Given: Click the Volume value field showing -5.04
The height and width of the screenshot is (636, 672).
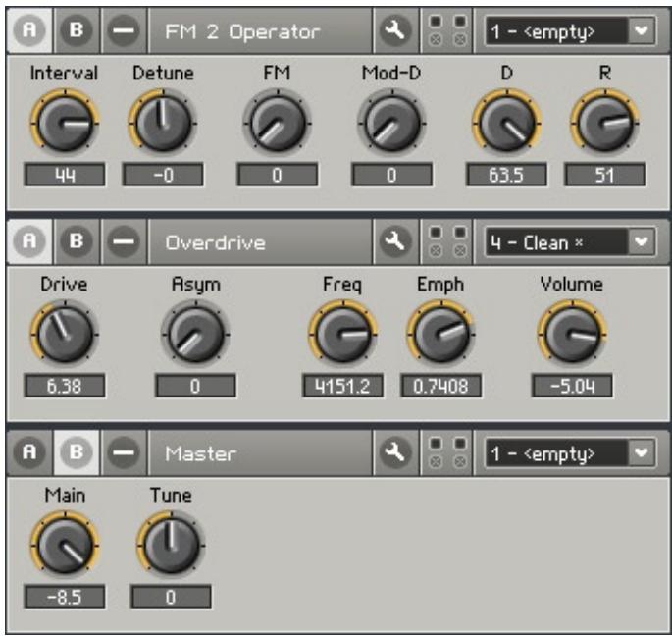Looking at the screenshot, I should (x=572, y=386).
